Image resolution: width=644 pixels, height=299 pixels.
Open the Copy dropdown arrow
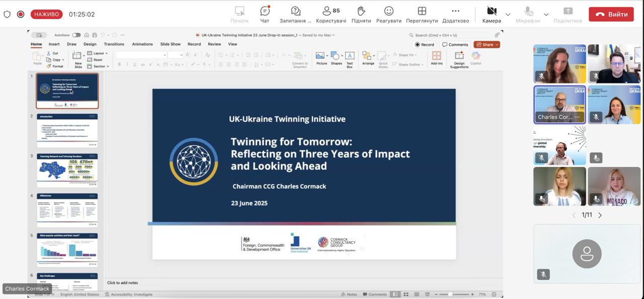pyautogui.click(x=62, y=60)
